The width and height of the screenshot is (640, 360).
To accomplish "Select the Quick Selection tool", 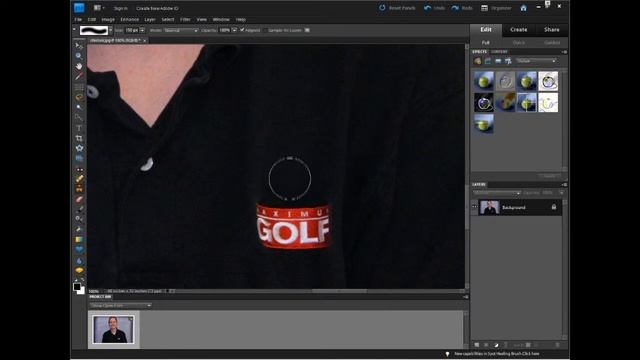I will (79, 118).
